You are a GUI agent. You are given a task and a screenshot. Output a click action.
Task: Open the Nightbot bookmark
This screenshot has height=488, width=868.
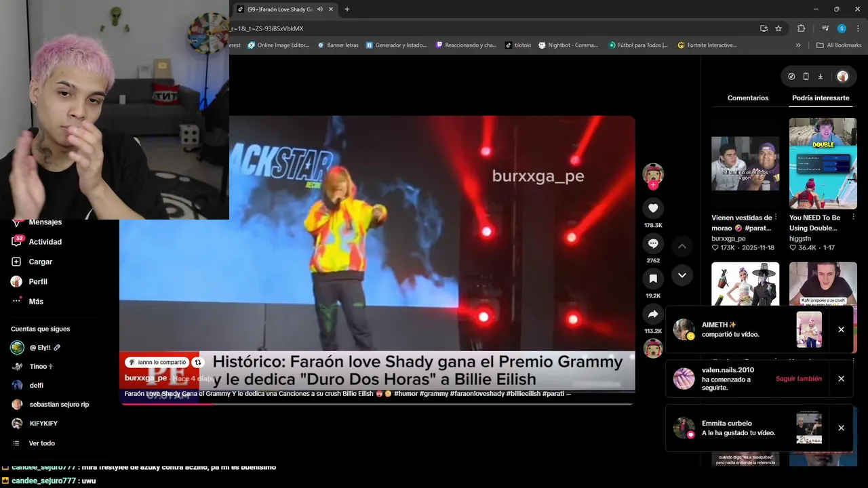pos(568,45)
